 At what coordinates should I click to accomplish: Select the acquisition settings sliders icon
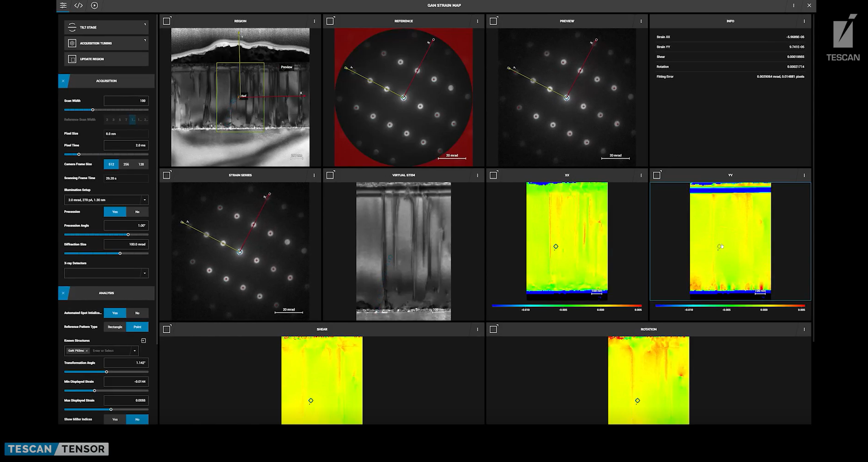pos(63,6)
